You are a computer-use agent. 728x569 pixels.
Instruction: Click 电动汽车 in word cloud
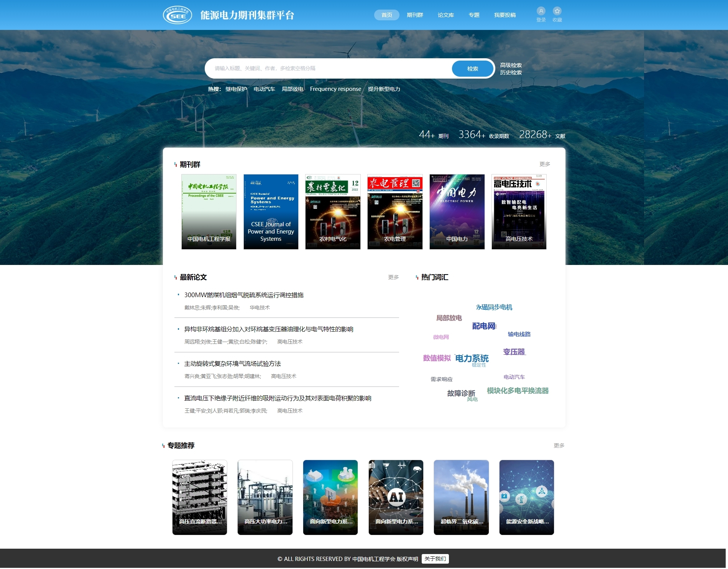tap(514, 377)
